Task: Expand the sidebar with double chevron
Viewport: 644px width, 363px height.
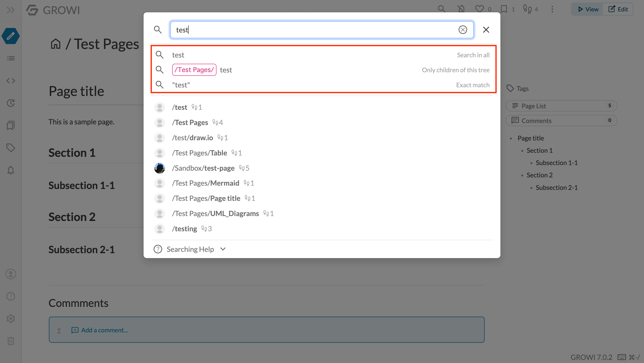Action: coord(11,10)
